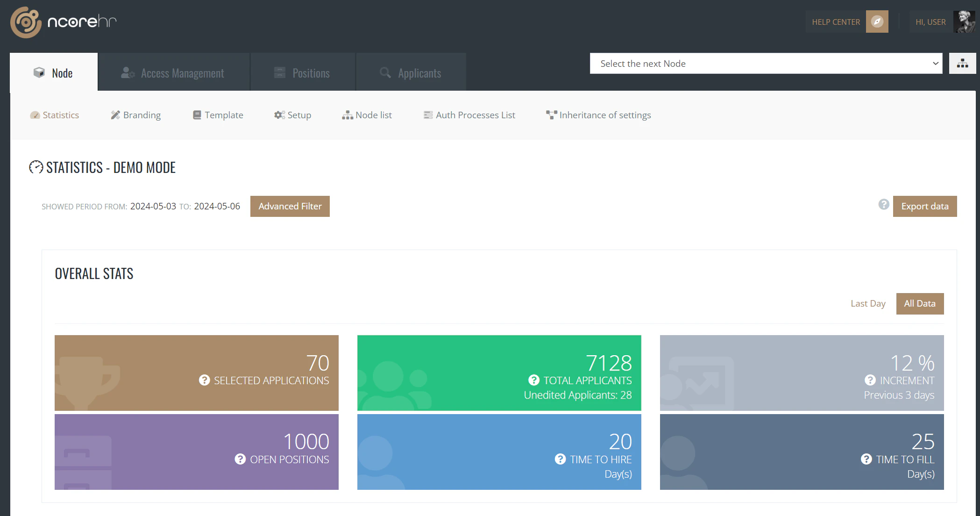Click the help question mark next to Export data
980x516 pixels.
883,205
